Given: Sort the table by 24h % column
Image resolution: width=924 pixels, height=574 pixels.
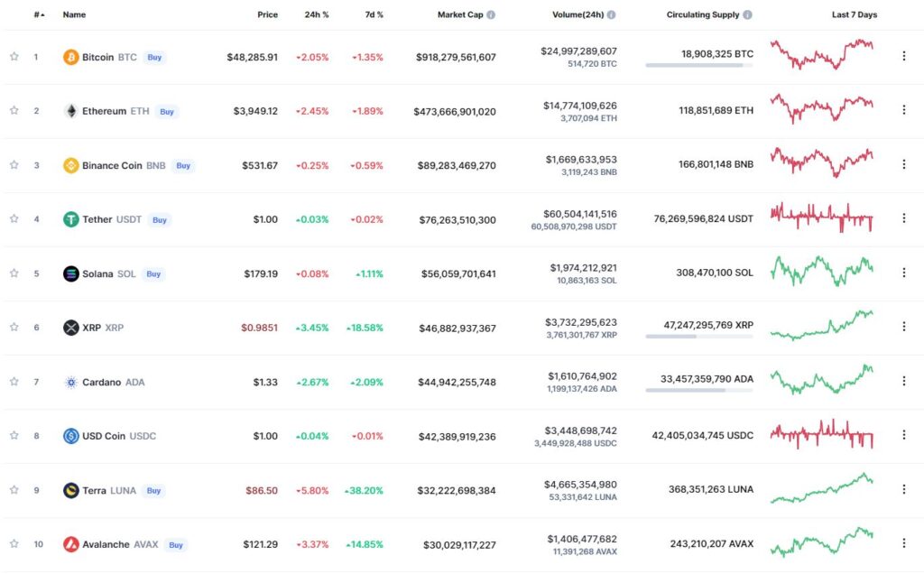Looking at the screenshot, I should 317,14.
